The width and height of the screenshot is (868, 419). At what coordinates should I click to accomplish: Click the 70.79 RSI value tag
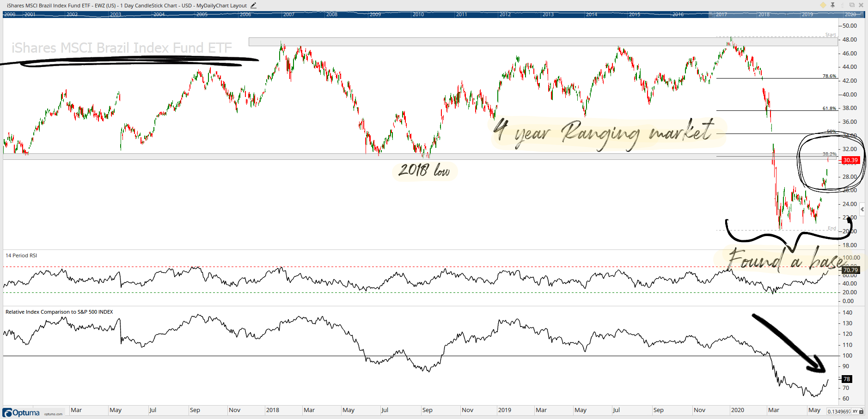pos(850,270)
